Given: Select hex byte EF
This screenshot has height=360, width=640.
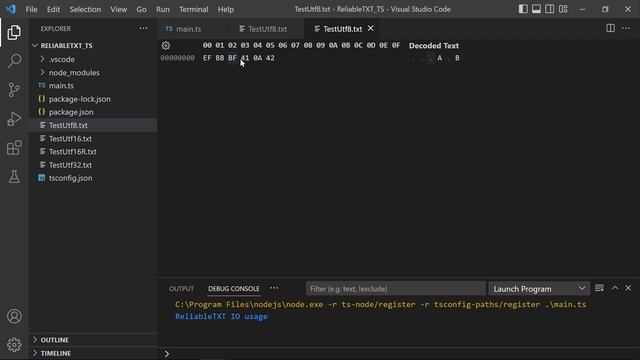Looking at the screenshot, I should tap(207, 58).
